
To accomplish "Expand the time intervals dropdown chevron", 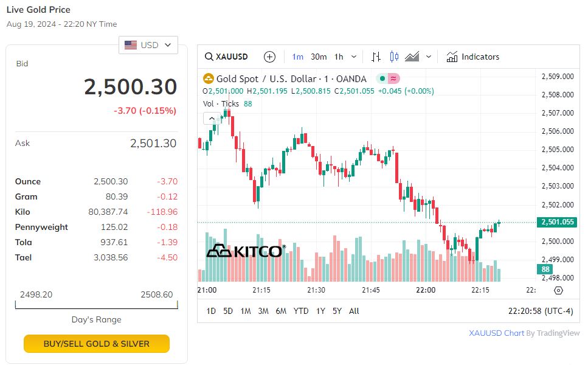I will (354, 57).
